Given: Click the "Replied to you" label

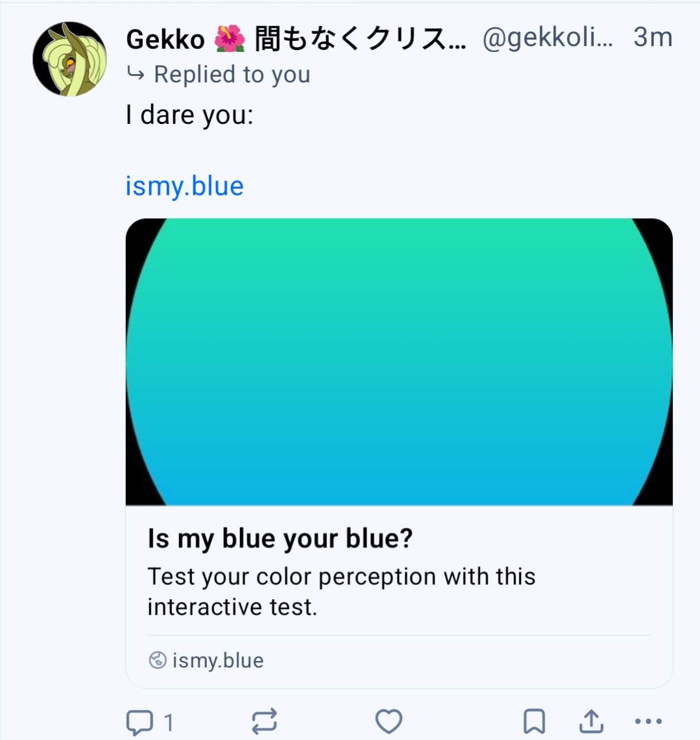Looking at the screenshot, I should point(232,75).
